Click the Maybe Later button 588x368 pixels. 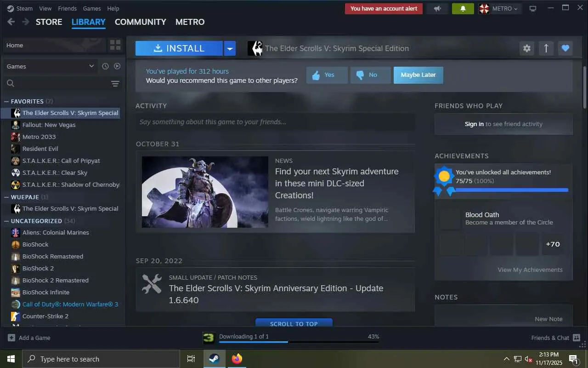418,75
